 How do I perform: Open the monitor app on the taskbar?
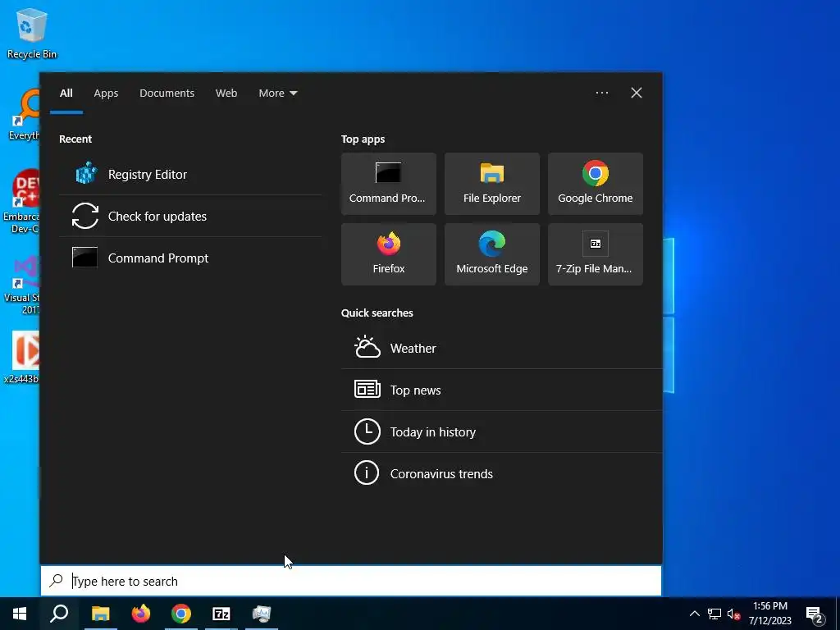pyautogui.click(x=262, y=614)
